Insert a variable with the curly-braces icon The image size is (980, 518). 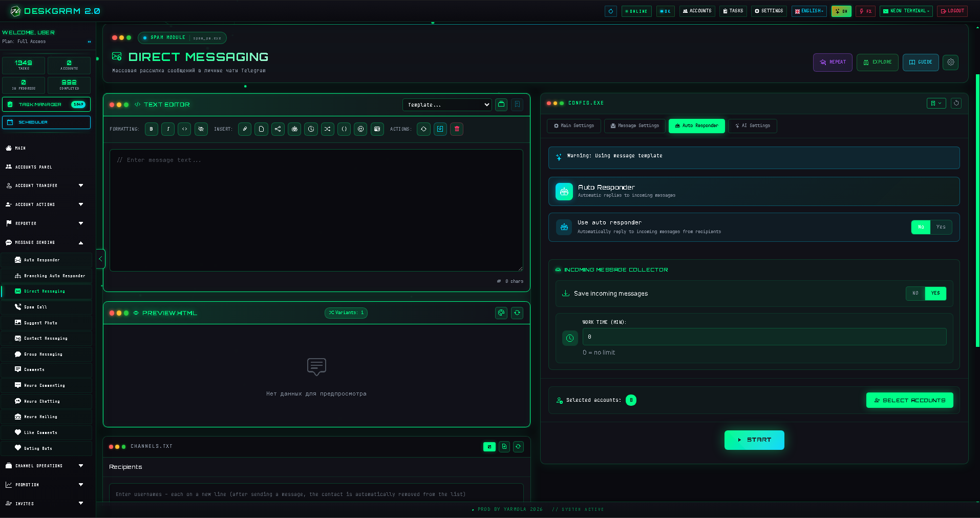tap(344, 129)
